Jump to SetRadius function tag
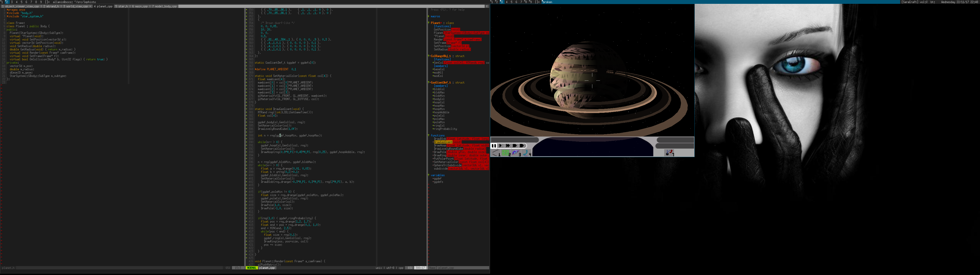Image resolution: width=980 pixels, height=275 pixels. [x=440, y=49]
